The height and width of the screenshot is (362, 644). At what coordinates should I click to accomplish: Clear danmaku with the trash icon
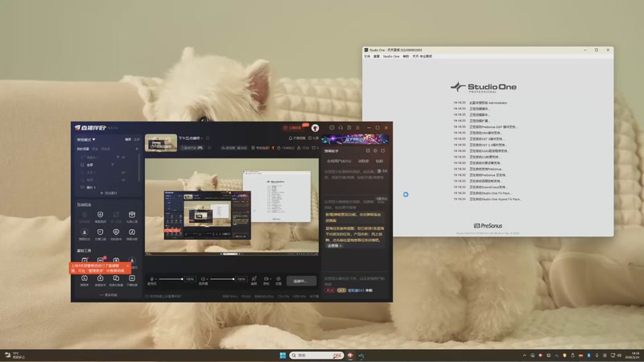click(379, 171)
